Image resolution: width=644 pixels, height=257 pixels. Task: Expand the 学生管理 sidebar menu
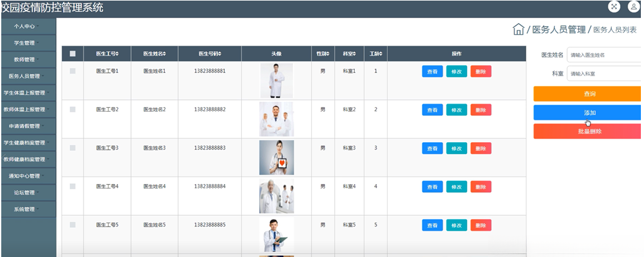click(28, 43)
